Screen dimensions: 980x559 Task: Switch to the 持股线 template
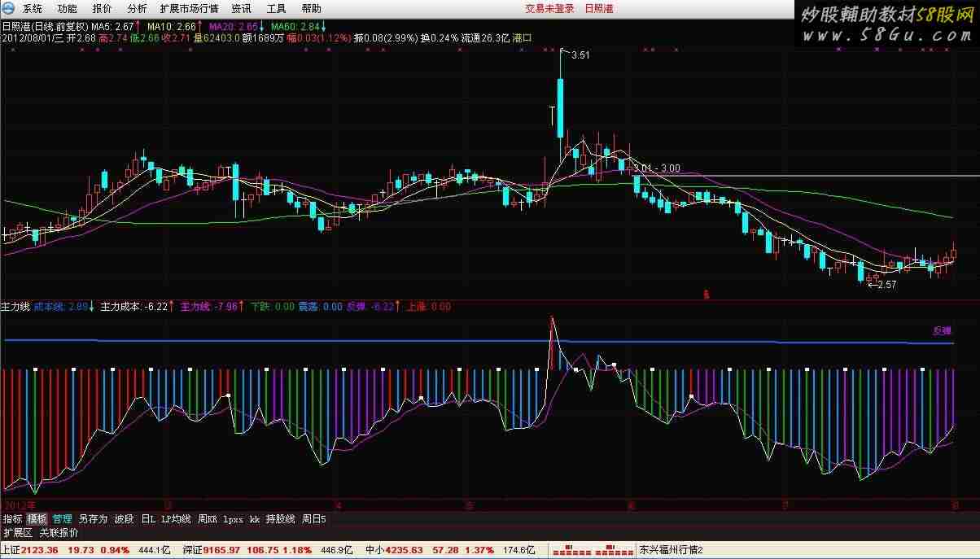(x=280, y=518)
